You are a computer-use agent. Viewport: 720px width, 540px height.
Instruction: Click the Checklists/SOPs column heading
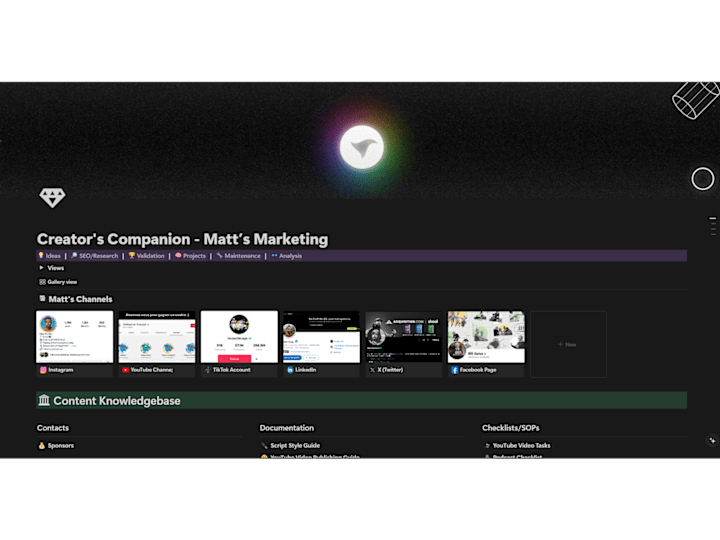point(511,428)
